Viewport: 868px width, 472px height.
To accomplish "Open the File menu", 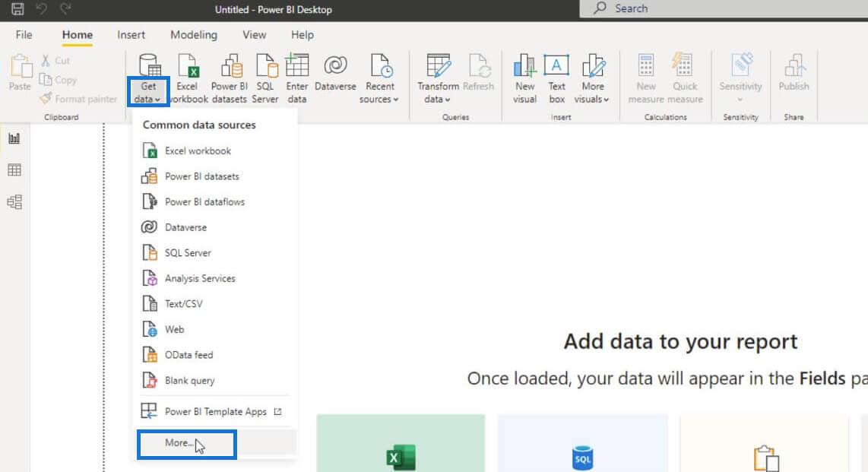I will point(24,34).
